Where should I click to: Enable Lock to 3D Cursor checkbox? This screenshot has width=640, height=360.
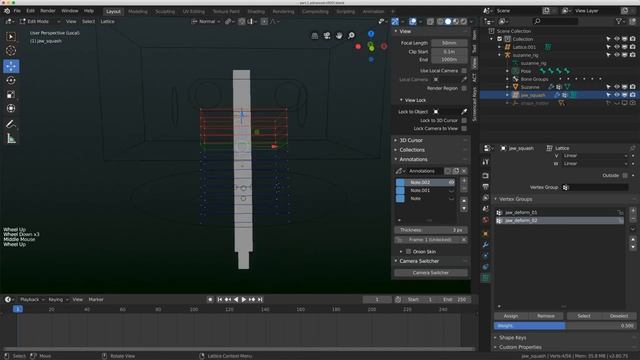click(x=464, y=120)
